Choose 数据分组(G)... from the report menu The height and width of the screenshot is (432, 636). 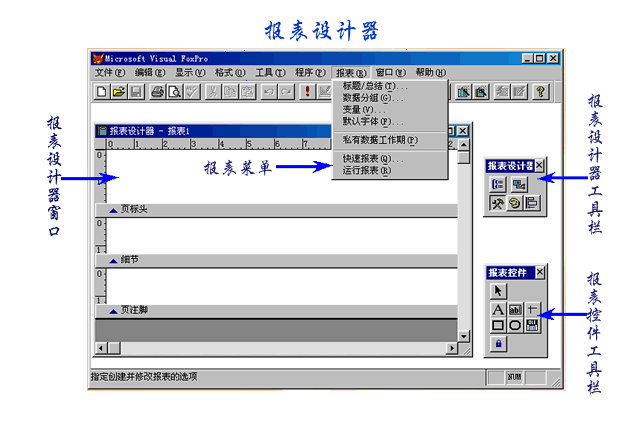pyautogui.click(x=390, y=98)
